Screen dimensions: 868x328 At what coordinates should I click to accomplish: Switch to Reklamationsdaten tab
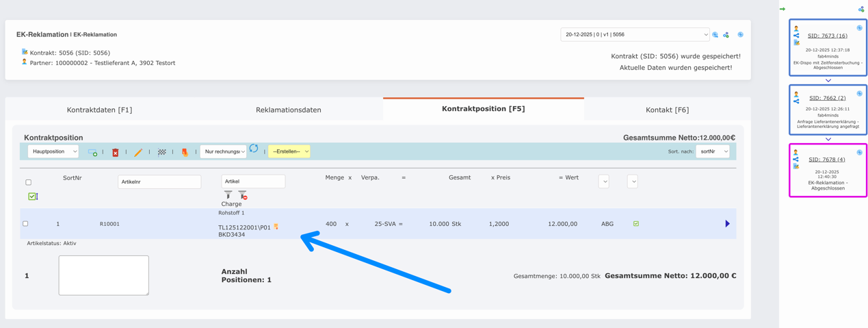tap(289, 110)
